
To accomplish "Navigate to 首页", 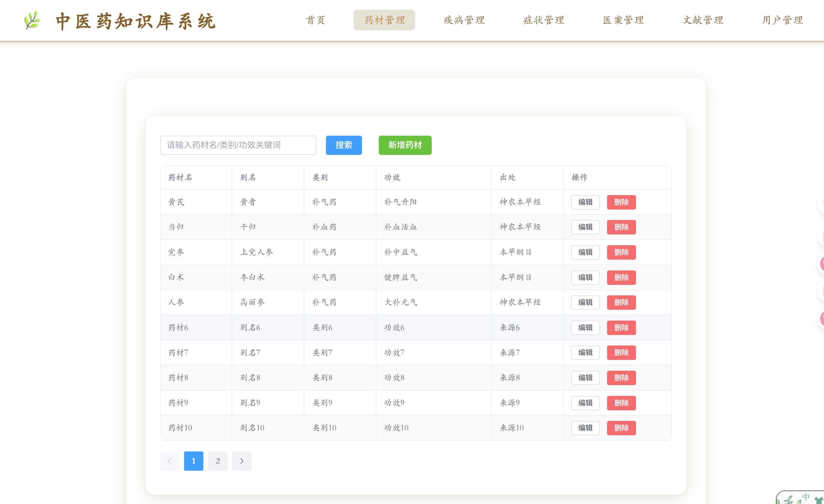I will click(315, 20).
